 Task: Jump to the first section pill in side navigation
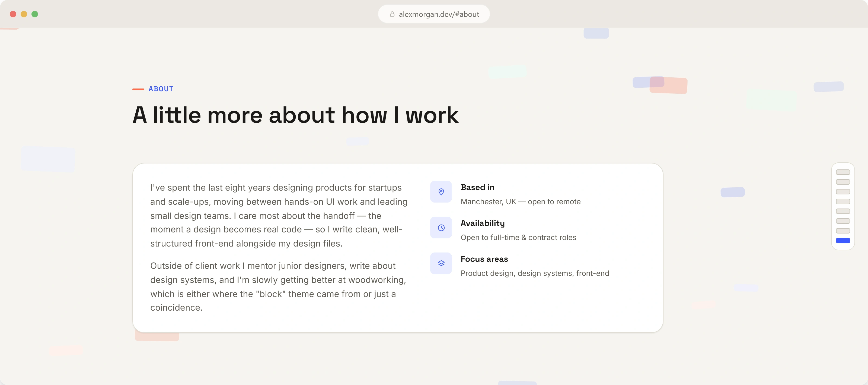click(x=843, y=172)
